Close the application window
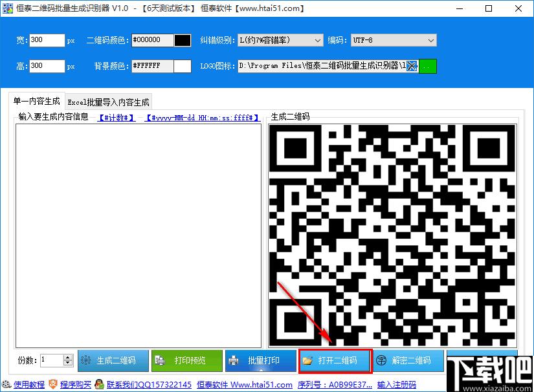The image size is (534, 392). tap(518, 8)
